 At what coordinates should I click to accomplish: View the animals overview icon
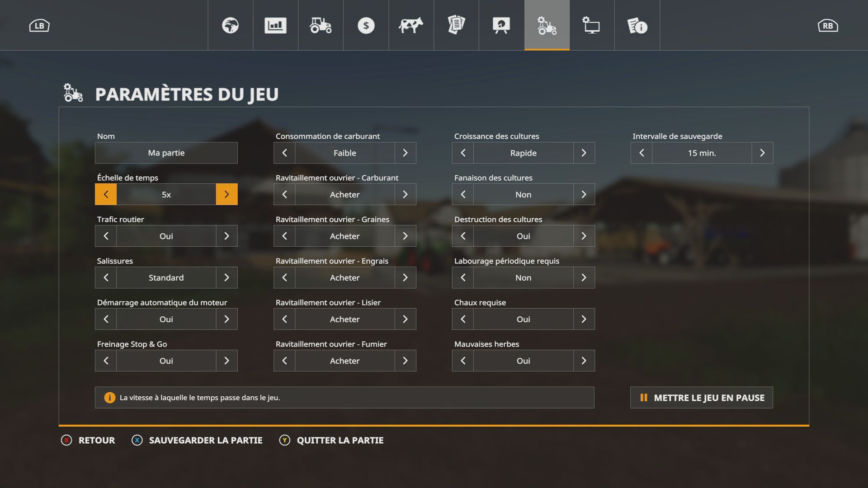[411, 26]
